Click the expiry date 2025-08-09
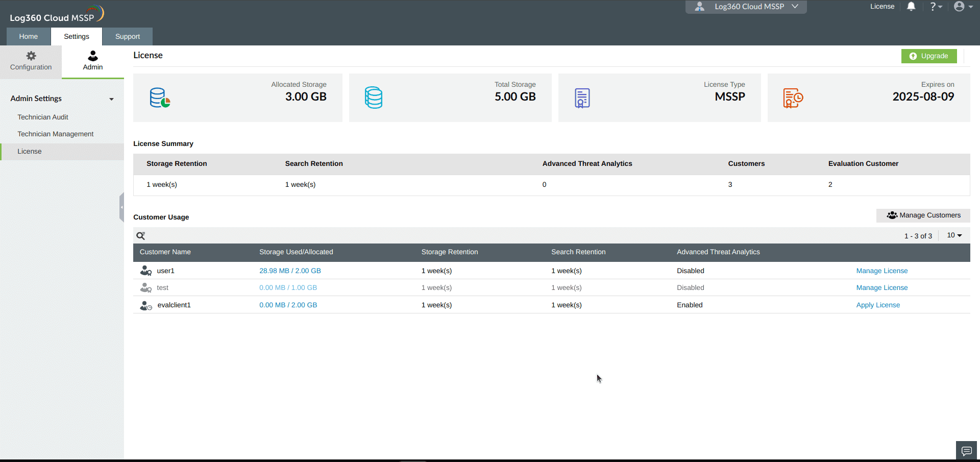 click(923, 97)
